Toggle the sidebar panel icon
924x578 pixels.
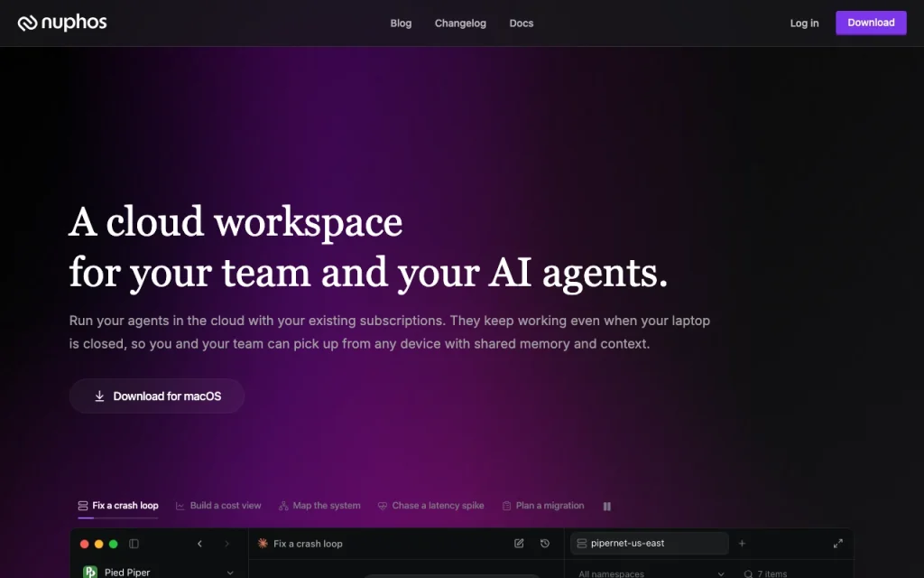[x=134, y=544]
